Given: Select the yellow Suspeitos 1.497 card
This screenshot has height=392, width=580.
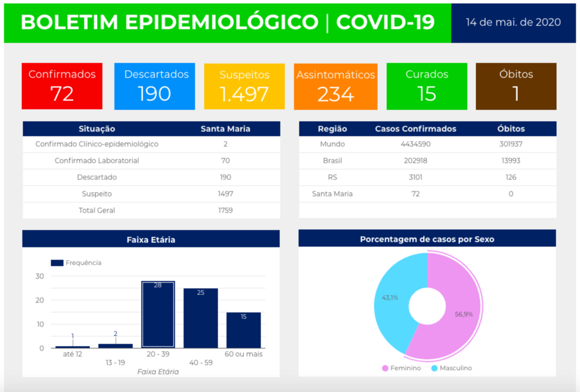Looking at the screenshot, I should 244,86.
